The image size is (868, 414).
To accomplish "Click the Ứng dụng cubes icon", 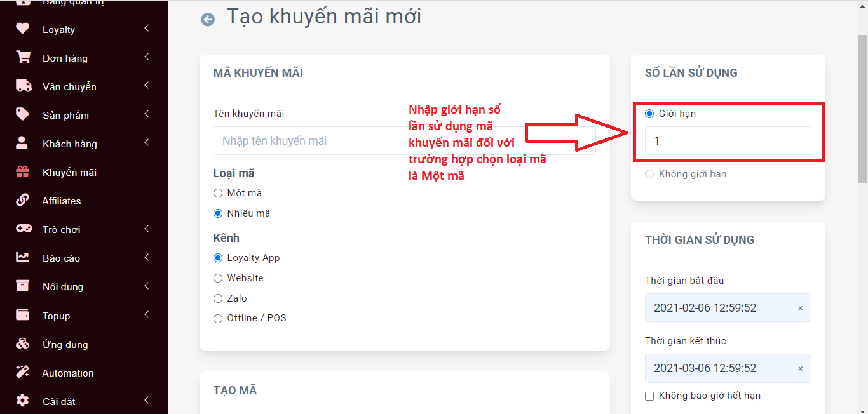I will click(x=22, y=344).
